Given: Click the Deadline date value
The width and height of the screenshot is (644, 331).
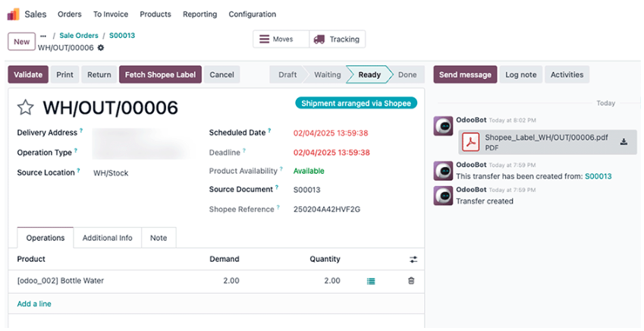Looking at the screenshot, I should coord(331,153).
